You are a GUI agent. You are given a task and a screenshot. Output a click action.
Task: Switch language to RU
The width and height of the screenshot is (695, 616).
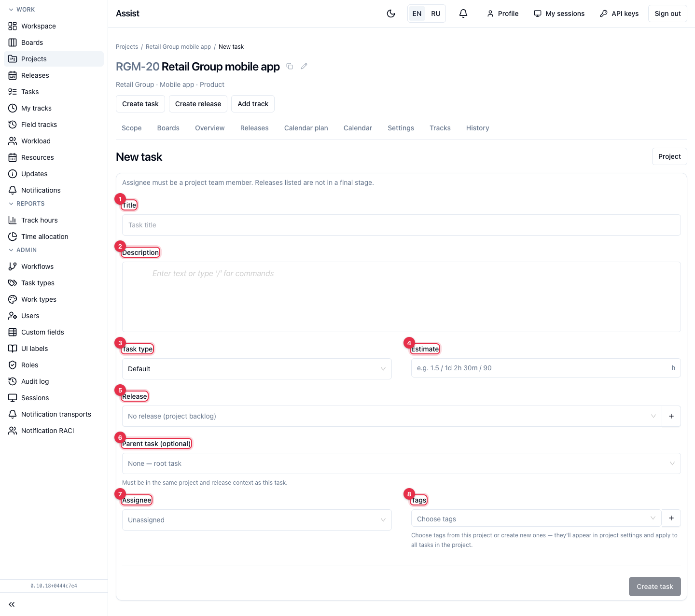[x=436, y=14]
